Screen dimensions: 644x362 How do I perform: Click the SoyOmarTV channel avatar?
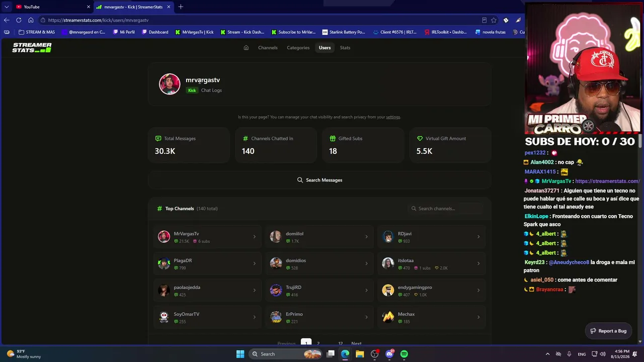(164, 317)
